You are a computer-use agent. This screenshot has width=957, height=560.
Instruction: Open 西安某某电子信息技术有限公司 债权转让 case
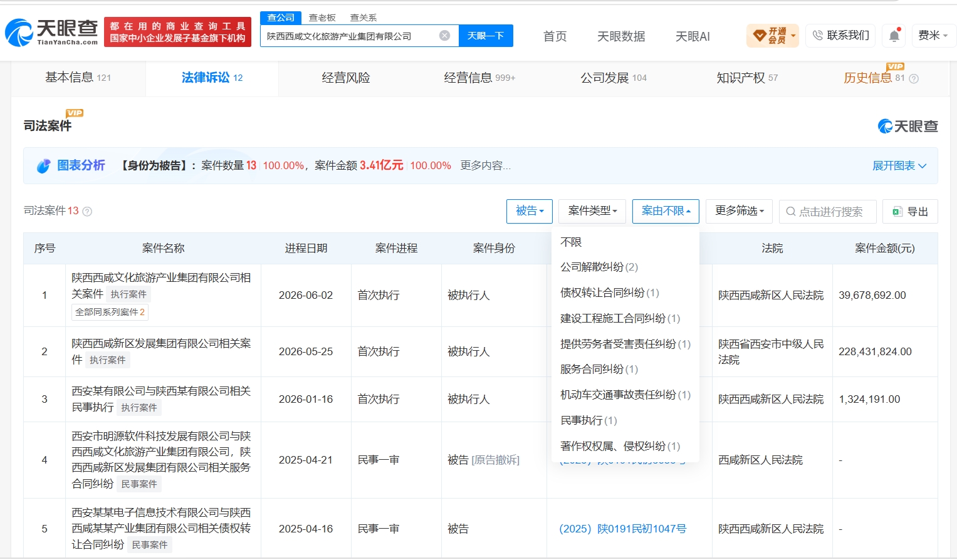pos(161,529)
